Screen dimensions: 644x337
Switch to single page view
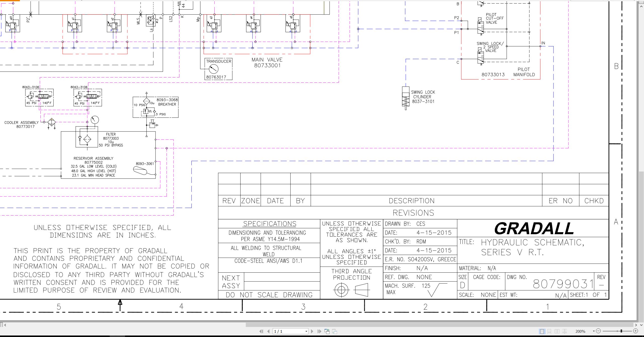coord(542,331)
